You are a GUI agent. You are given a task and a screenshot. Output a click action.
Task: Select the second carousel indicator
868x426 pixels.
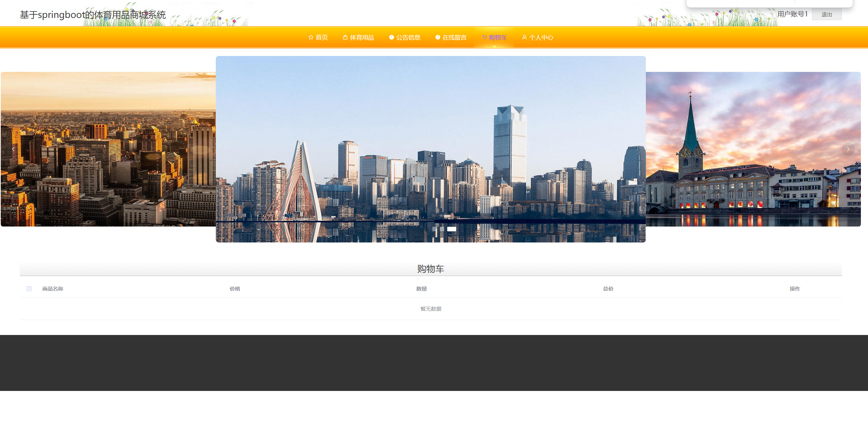coord(442,229)
